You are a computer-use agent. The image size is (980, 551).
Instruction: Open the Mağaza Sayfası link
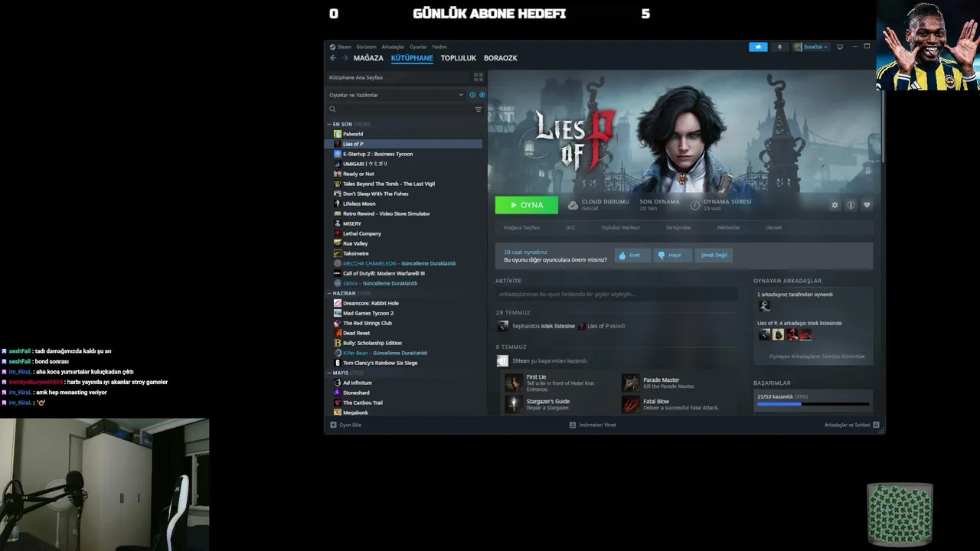coord(521,227)
